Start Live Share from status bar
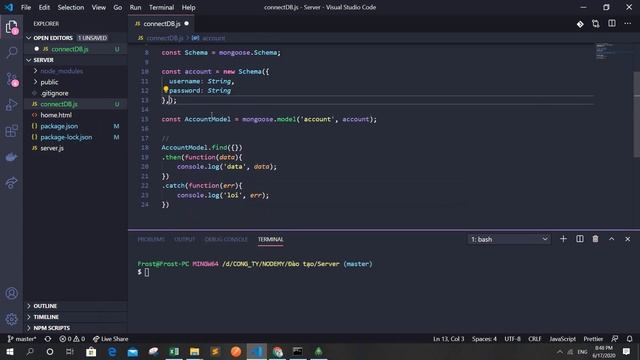640x360 pixels. pos(110,339)
